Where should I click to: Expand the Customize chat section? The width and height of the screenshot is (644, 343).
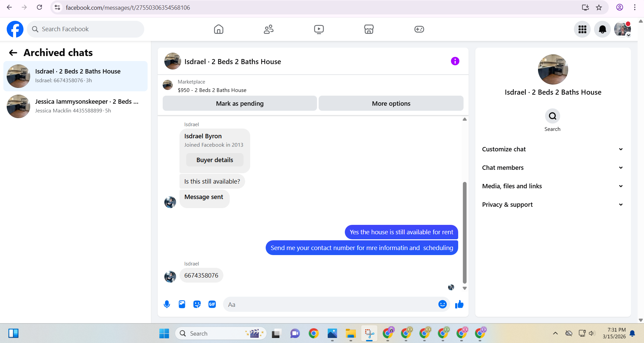[x=553, y=149]
